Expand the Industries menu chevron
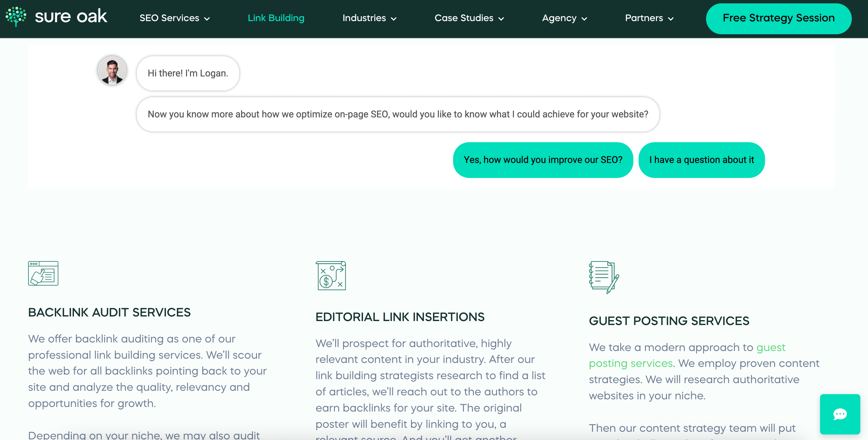The width and height of the screenshot is (868, 440). [x=394, y=19]
